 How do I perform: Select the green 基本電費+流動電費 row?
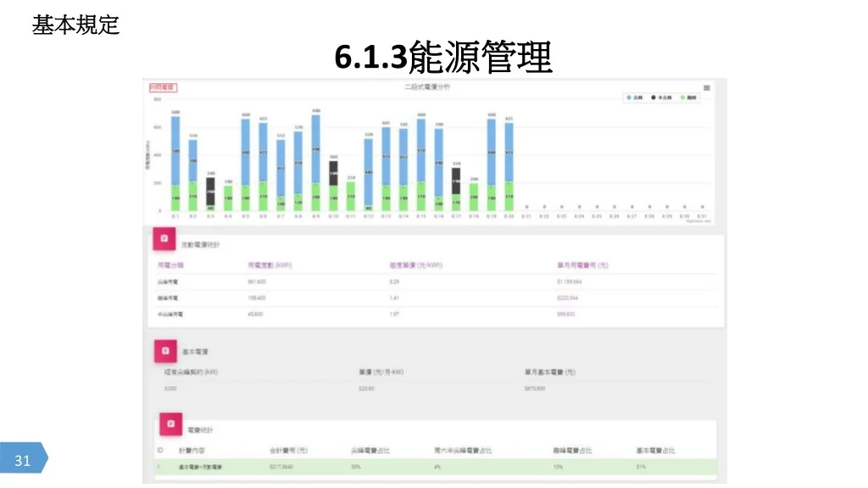tap(436, 467)
